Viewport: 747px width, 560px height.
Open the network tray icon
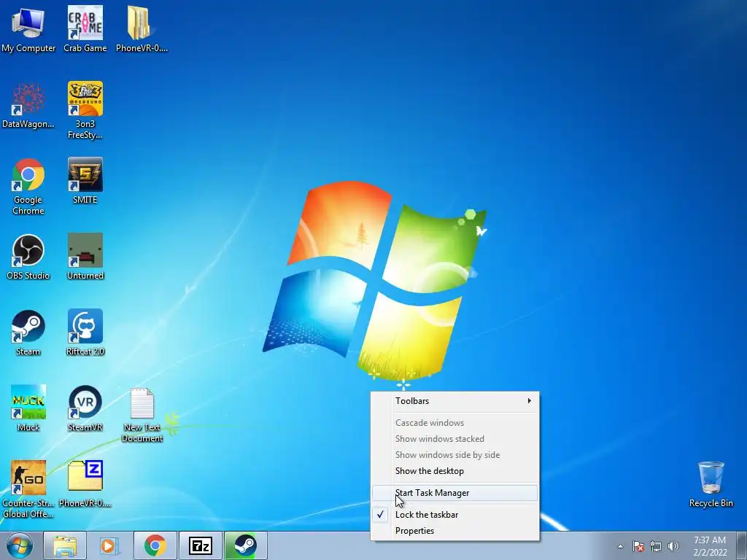point(656,546)
